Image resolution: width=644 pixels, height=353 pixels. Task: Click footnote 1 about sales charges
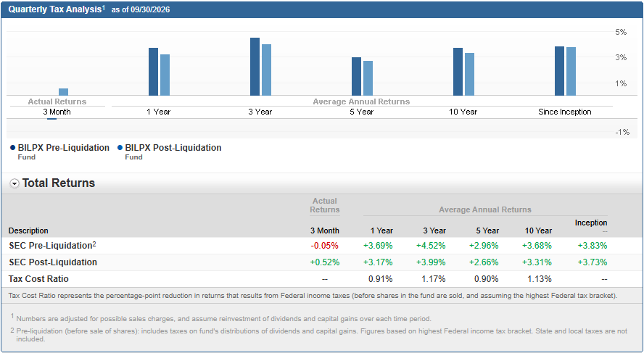pyautogui.click(x=221, y=318)
